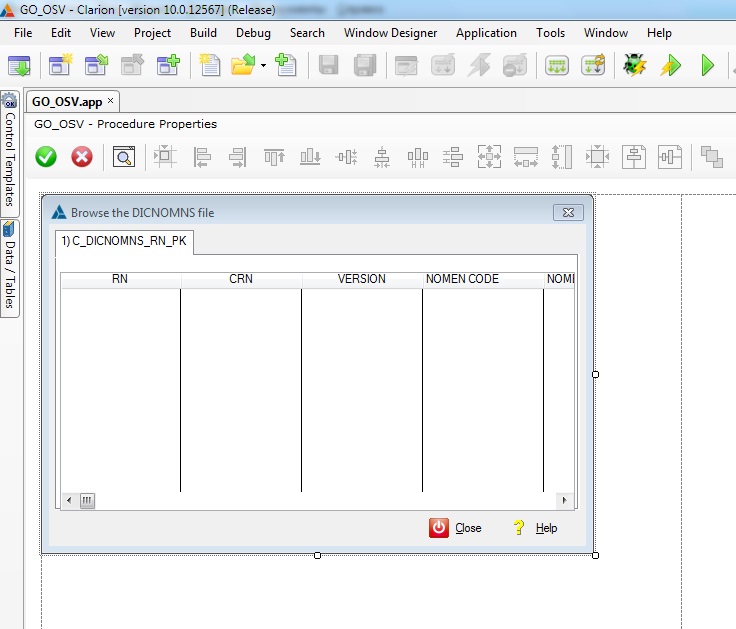This screenshot has height=629, width=736.
Task: Open the Window Designer menu
Action: [390, 33]
